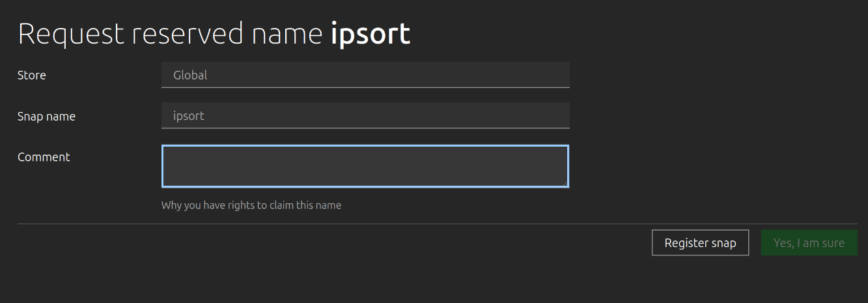Click inside the Comment text area
Viewport: 868px width, 303px height.
coord(365,166)
